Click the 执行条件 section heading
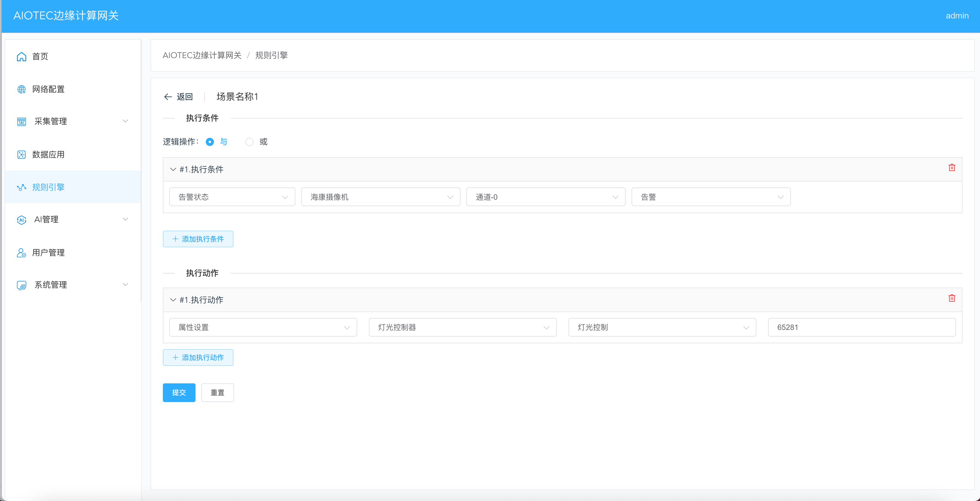 coord(203,118)
